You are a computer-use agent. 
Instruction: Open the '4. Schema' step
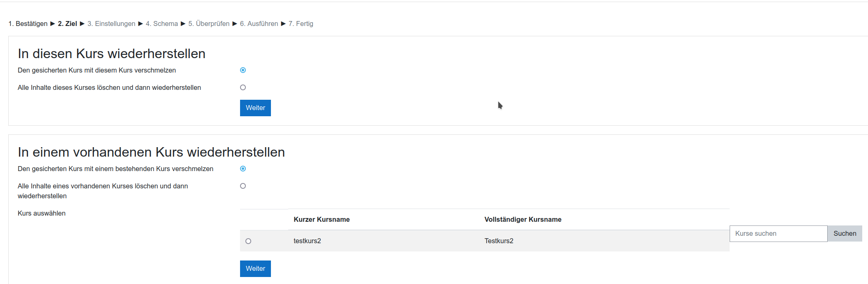pos(161,24)
